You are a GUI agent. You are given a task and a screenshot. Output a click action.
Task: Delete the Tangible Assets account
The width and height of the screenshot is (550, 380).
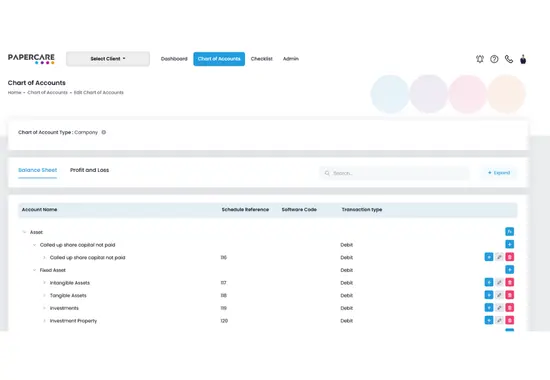click(510, 295)
